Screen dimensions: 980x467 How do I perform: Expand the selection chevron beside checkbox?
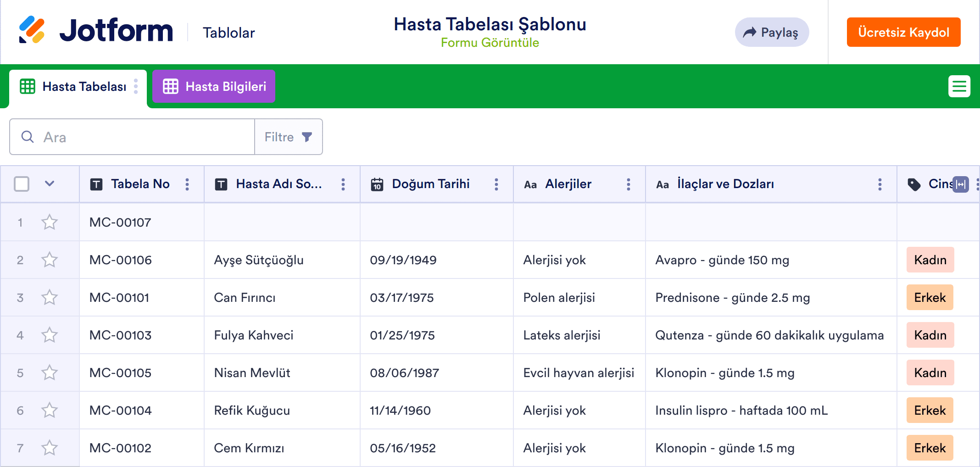pyautogui.click(x=50, y=184)
